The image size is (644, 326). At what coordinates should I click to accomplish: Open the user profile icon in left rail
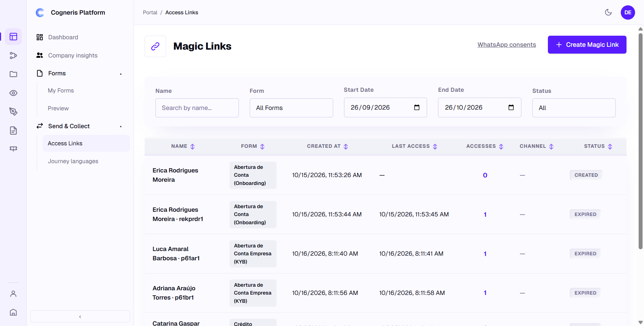click(x=13, y=294)
